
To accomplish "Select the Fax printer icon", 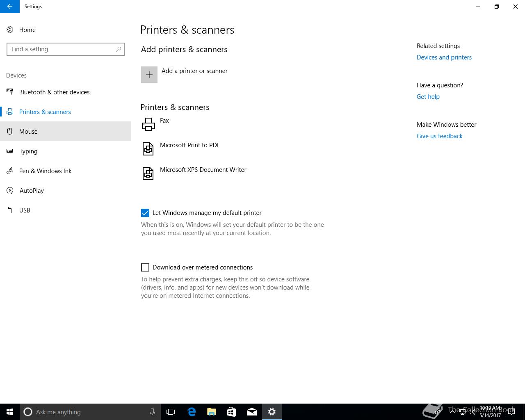I will coord(148,124).
